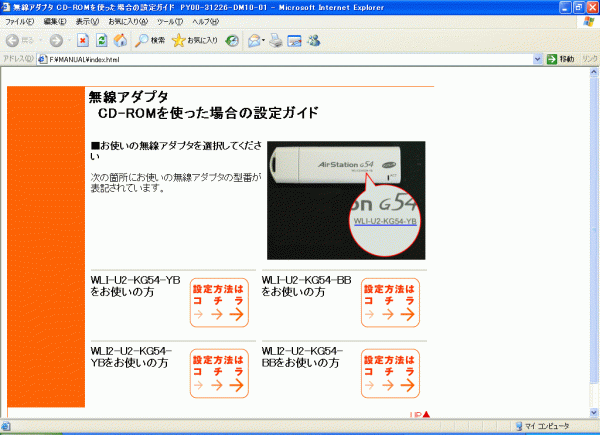Expand the address bar dropdown list

537,59
